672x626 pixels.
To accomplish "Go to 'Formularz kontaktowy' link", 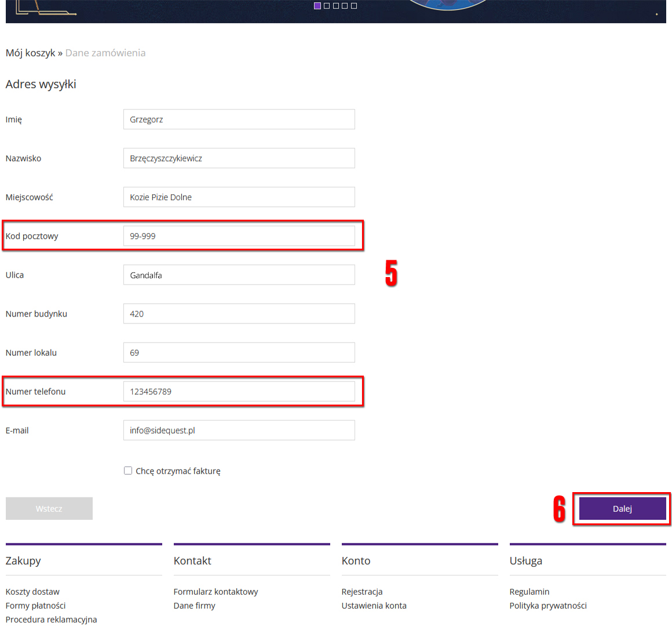I will [216, 592].
